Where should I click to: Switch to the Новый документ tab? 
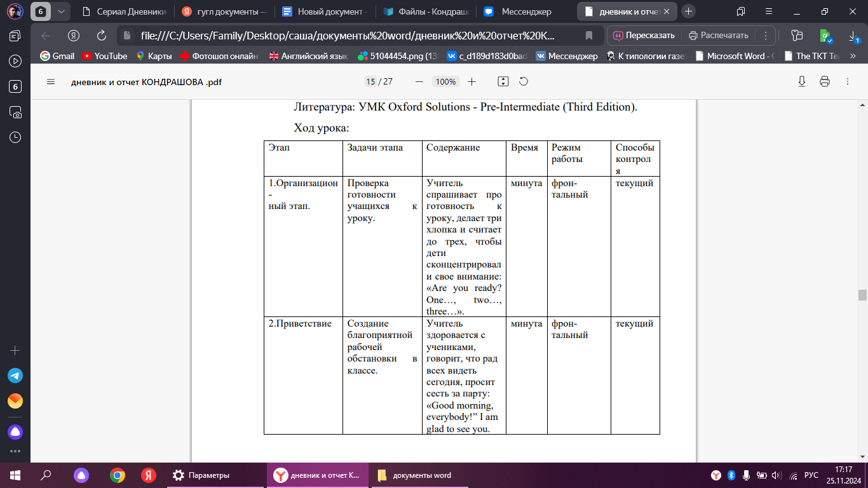tap(324, 11)
